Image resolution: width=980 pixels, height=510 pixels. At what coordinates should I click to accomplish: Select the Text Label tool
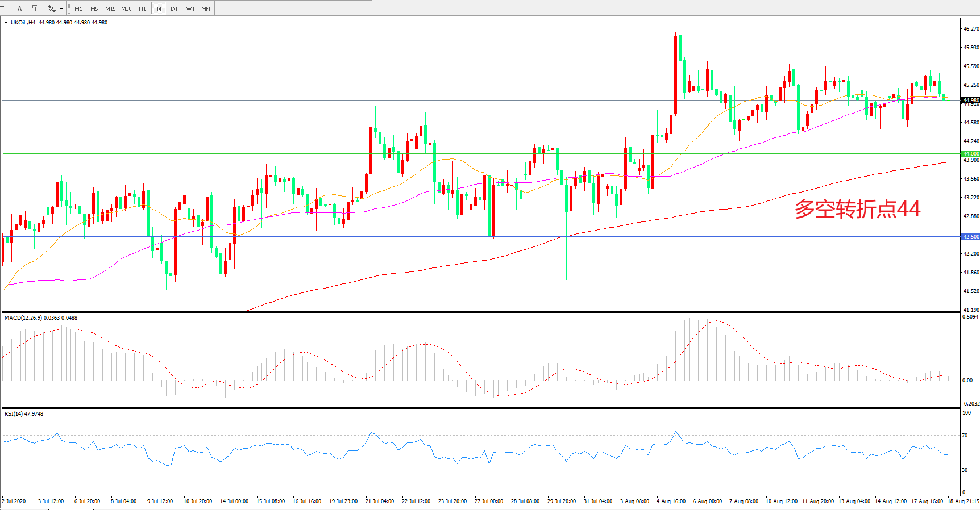click(35, 9)
